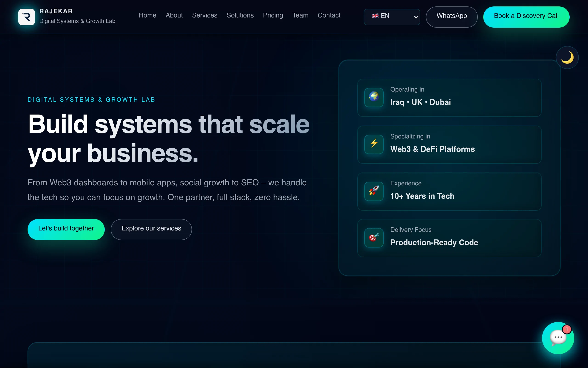Click Explore our services button
The image size is (588, 368).
[151, 229]
